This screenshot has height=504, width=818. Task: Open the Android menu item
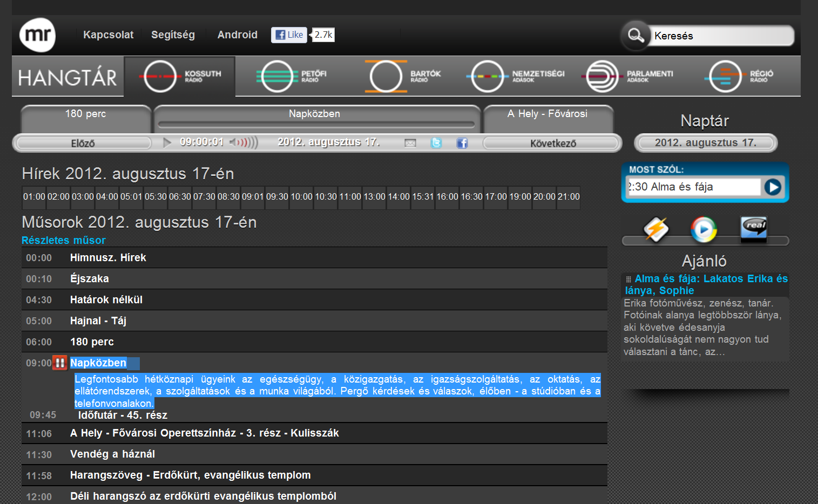tap(237, 35)
